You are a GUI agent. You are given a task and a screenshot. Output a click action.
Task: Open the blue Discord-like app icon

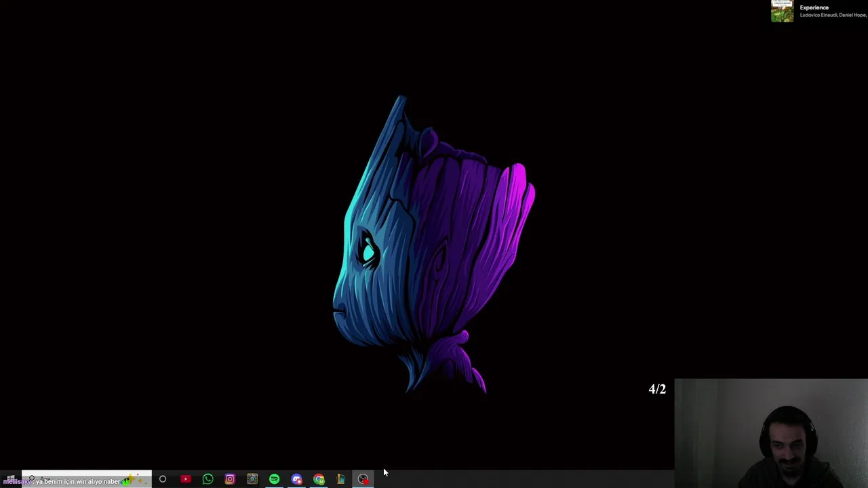click(x=297, y=479)
